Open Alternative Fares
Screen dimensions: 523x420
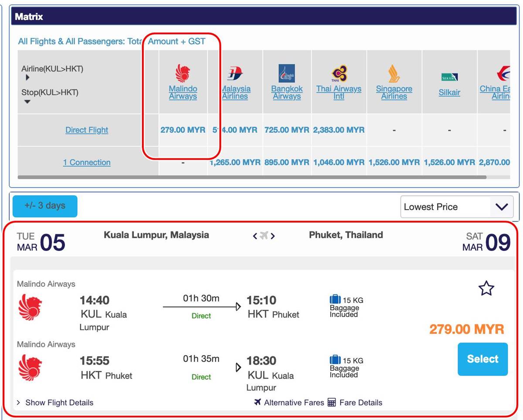click(289, 403)
